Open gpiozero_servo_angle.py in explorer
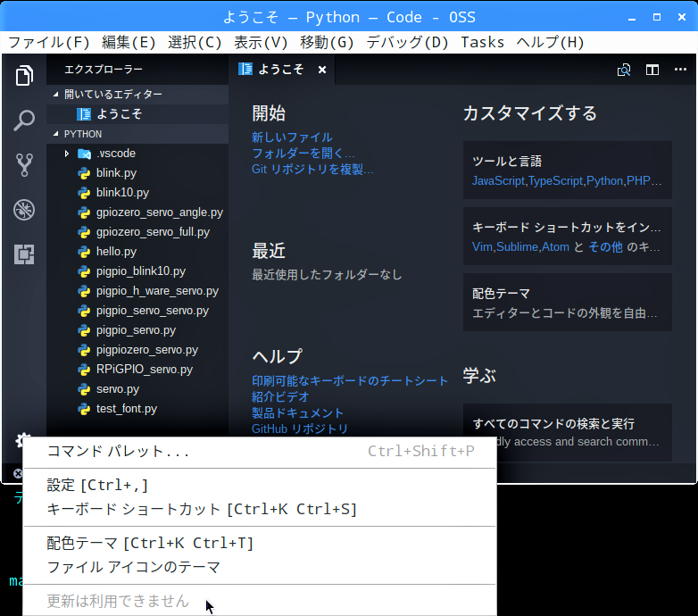Viewport: 698px width, 616px height. tap(137, 212)
